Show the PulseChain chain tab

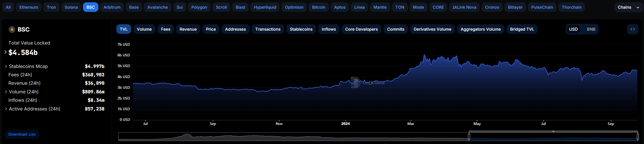(x=542, y=7)
